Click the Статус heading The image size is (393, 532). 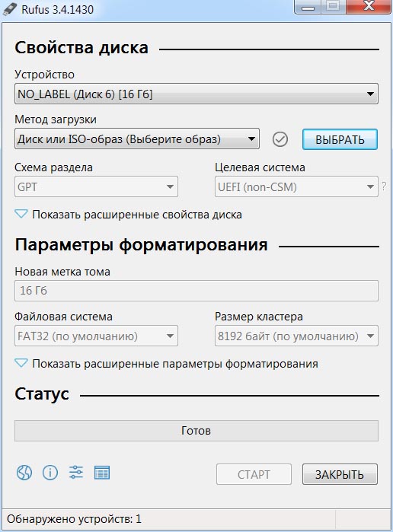(42, 394)
